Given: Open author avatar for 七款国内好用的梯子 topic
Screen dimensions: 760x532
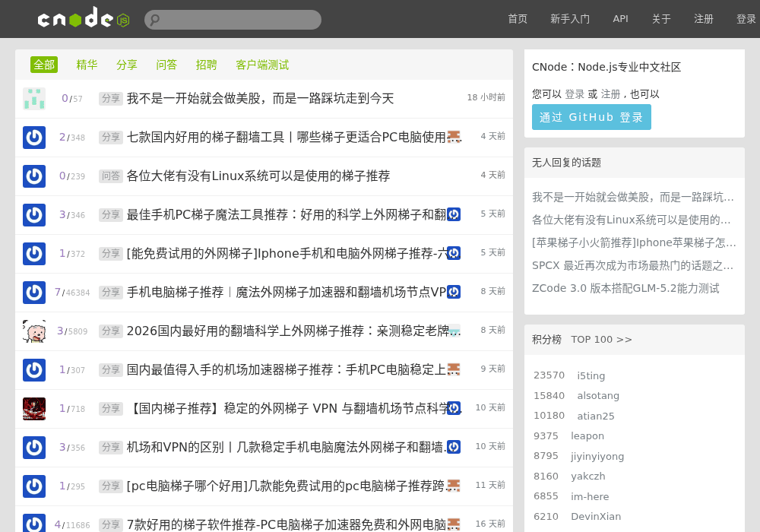Looking at the screenshot, I should (x=34, y=137).
